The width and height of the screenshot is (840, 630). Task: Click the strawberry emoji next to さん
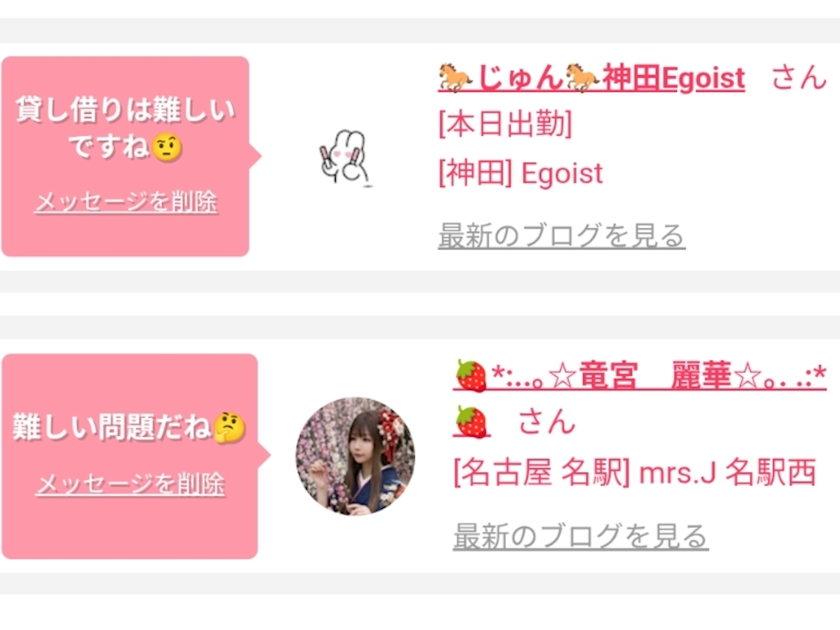[x=471, y=422]
